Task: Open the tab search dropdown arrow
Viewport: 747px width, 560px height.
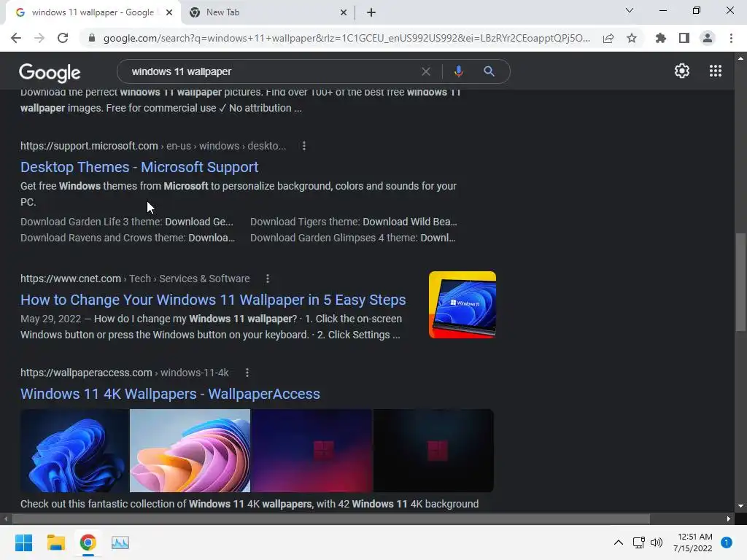Action: (630, 10)
